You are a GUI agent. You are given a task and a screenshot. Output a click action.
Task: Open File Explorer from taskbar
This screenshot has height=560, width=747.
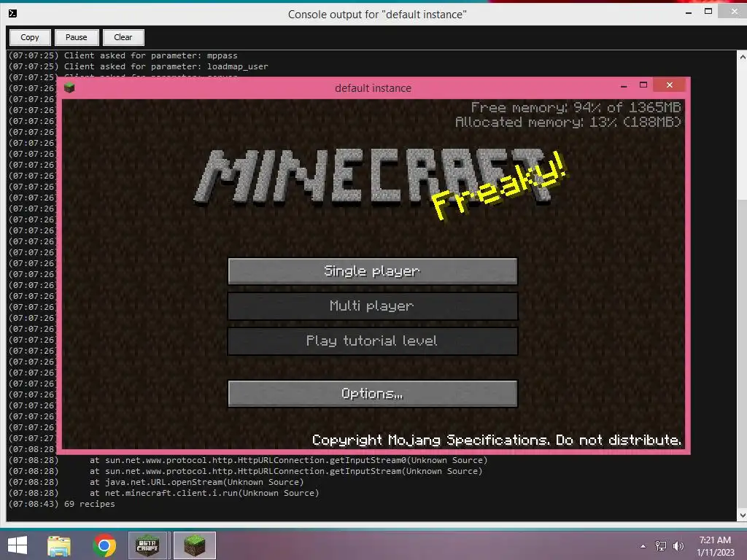(59, 545)
